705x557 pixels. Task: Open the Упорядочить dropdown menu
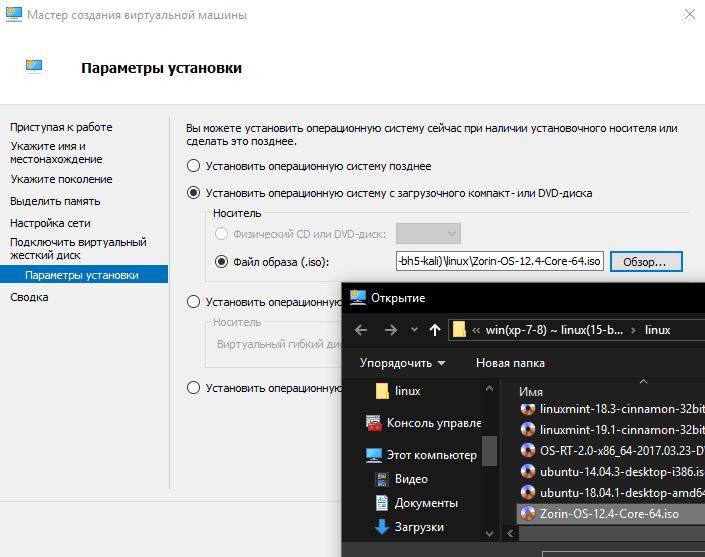(x=402, y=363)
